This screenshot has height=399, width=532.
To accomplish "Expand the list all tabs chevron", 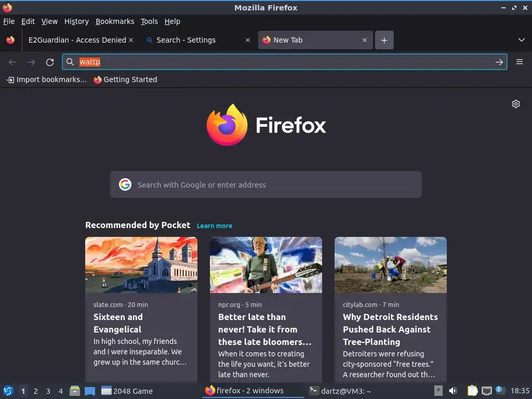I will click(522, 40).
